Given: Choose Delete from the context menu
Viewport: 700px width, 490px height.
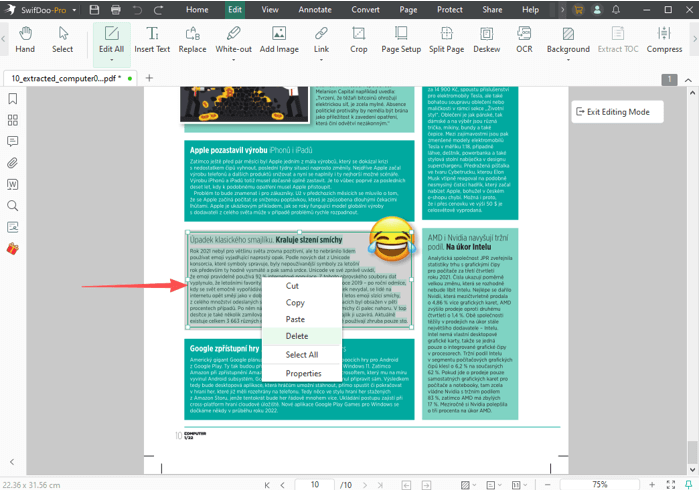Looking at the screenshot, I should [x=302, y=336].
